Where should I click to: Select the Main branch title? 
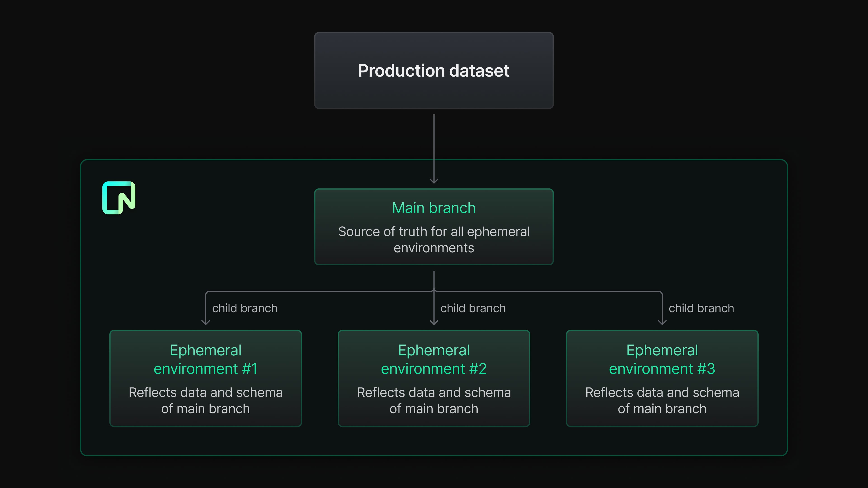point(434,208)
